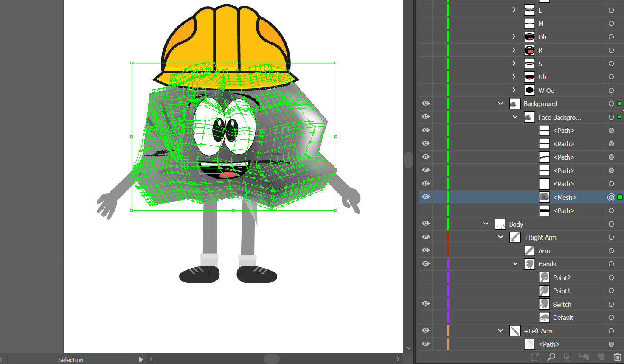Click the target circle for the L layer
The width and height of the screenshot is (624, 364).
[611, 10]
